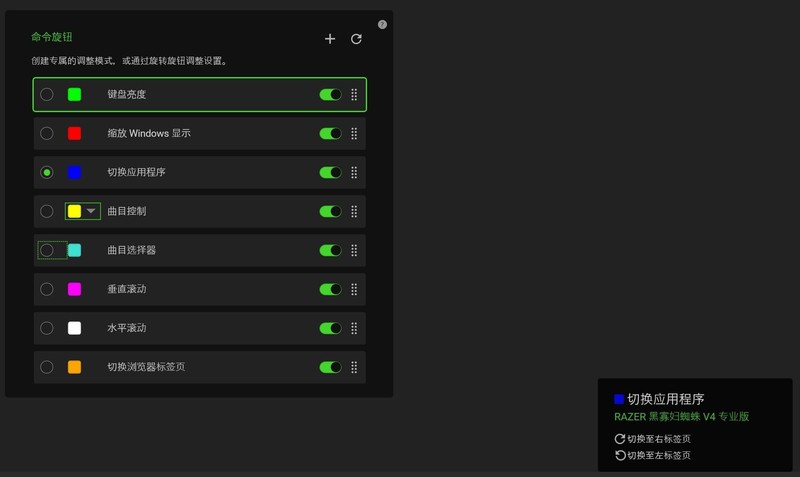This screenshot has height=477, width=800.
Task: Select the 切换应用程序 radio button
Action: 46,172
